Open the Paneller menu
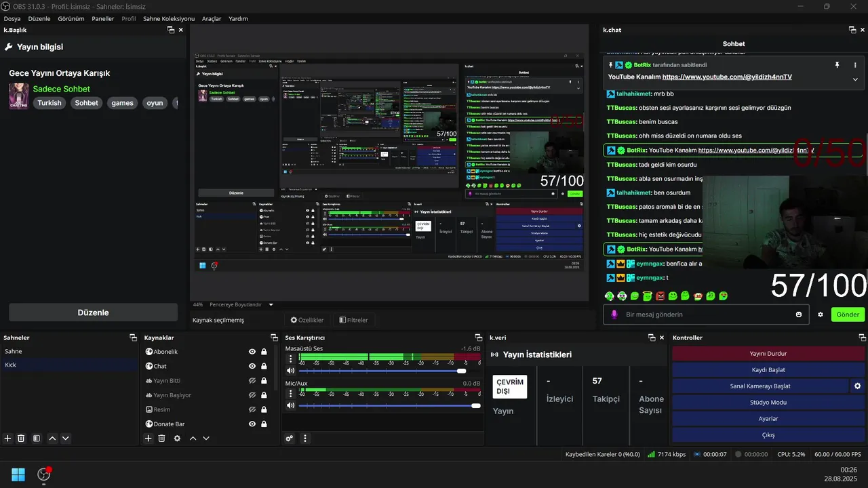 pos(103,19)
